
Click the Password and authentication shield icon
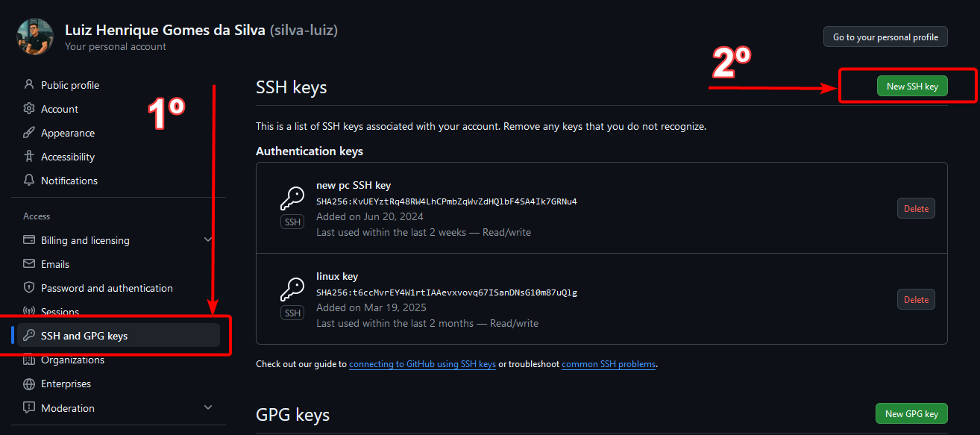click(29, 288)
